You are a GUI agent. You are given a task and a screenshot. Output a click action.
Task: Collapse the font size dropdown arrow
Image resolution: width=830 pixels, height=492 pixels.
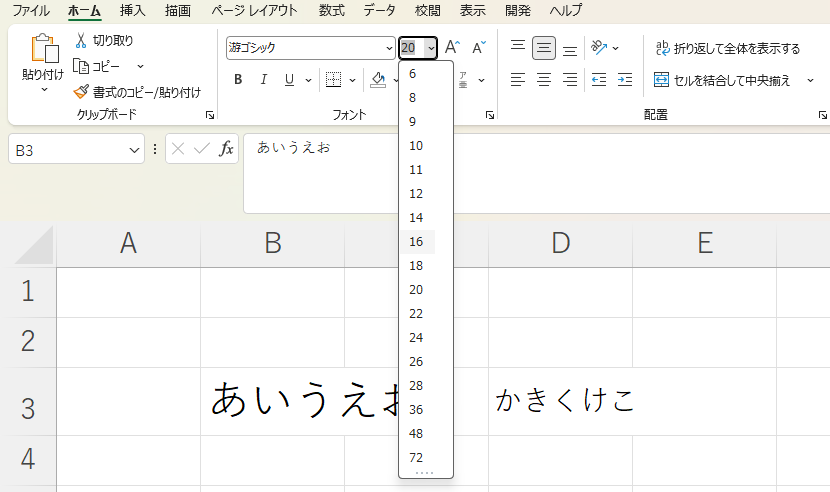431,48
